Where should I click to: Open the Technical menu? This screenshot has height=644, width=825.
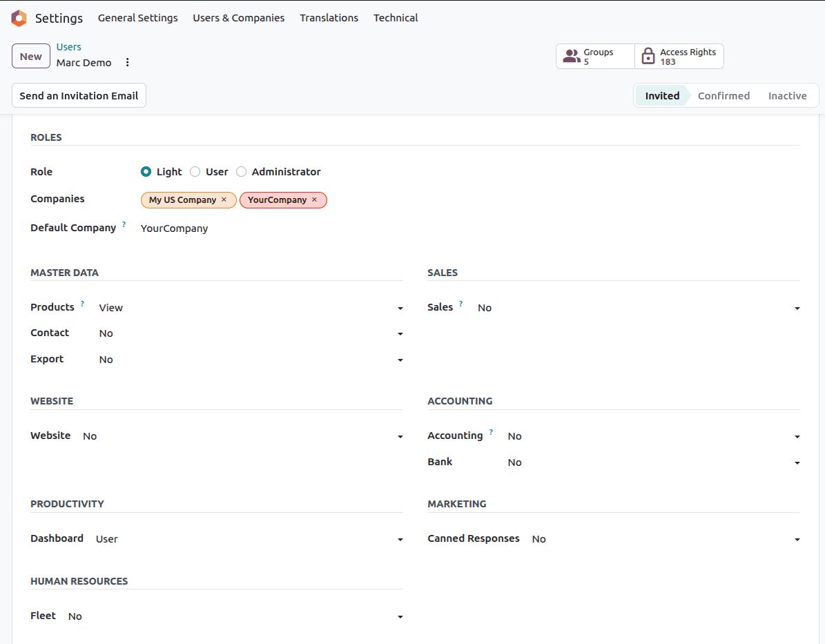coord(396,18)
